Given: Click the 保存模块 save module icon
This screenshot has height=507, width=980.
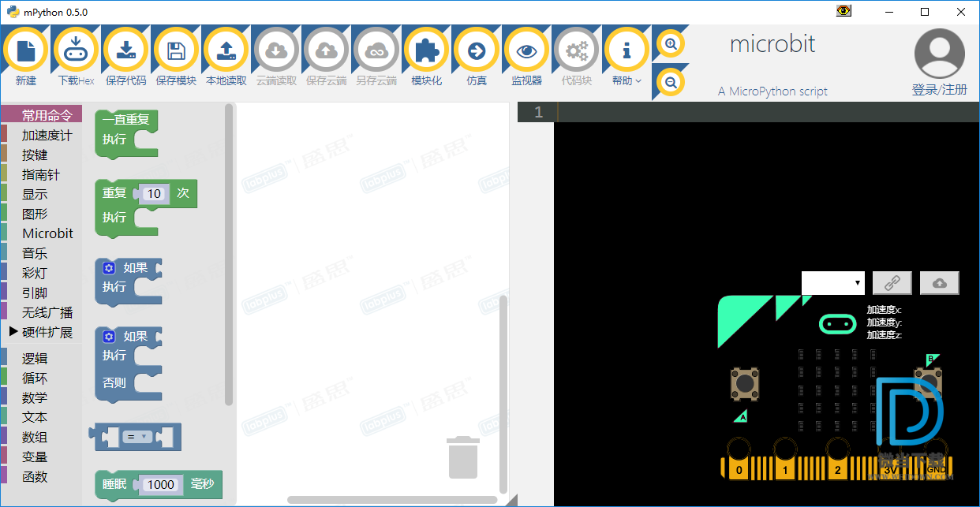Looking at the screenshot, I should click(176, 51).
